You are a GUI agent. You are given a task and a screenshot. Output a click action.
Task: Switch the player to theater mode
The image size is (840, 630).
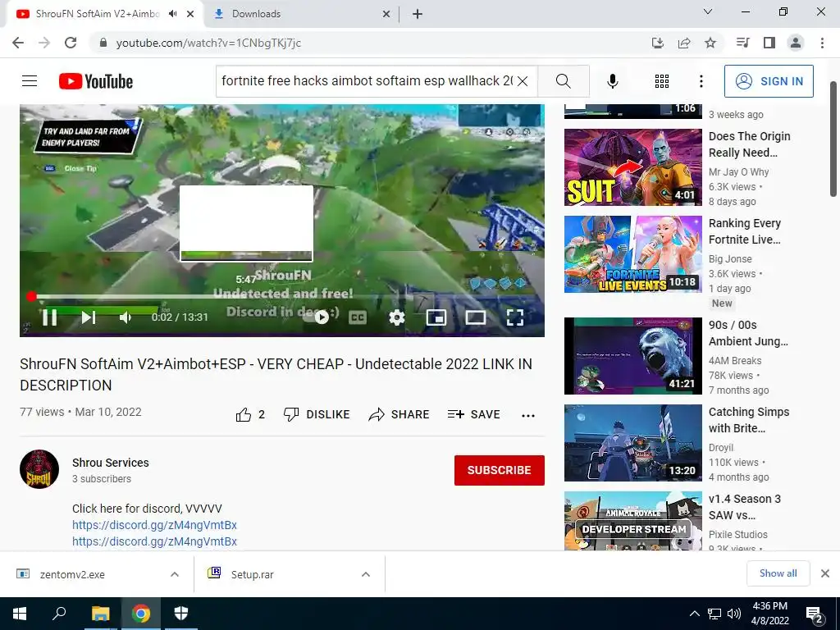click(475, 317)
